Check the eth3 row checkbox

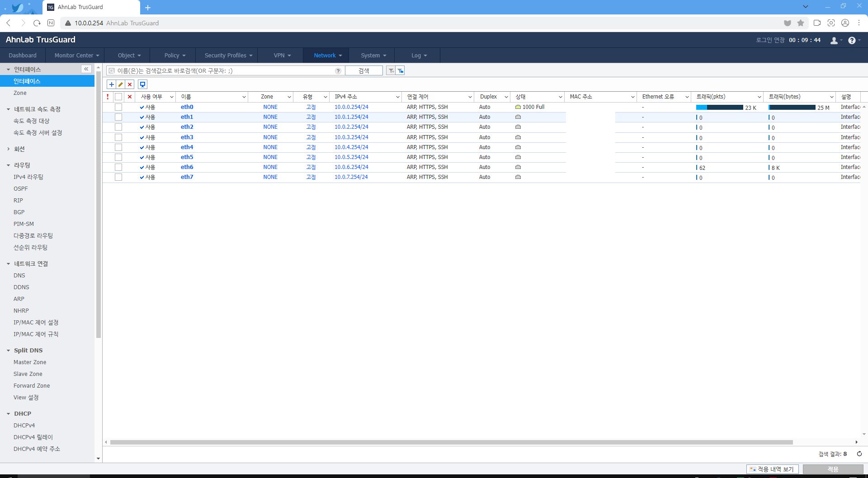click(118, 137)
